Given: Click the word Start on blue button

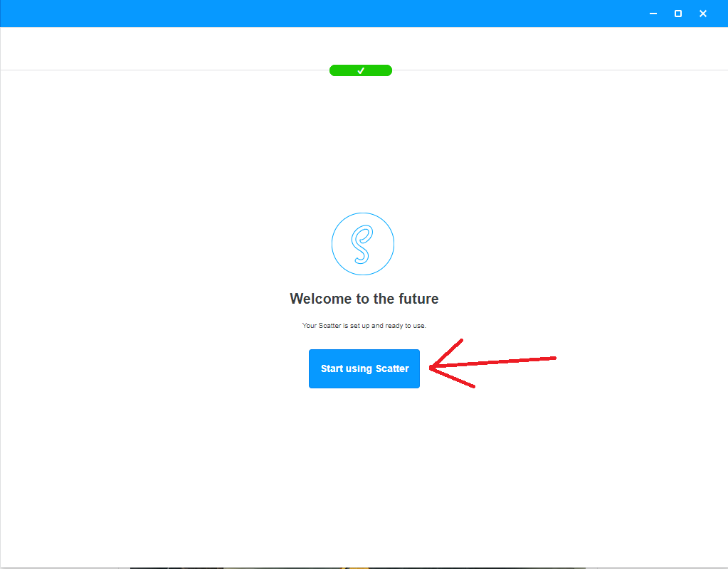Looking at the screenshot, I should [332, 368].
